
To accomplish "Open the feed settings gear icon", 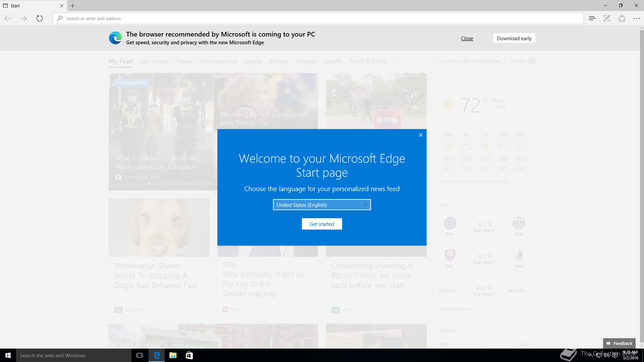I will (532, 61).
